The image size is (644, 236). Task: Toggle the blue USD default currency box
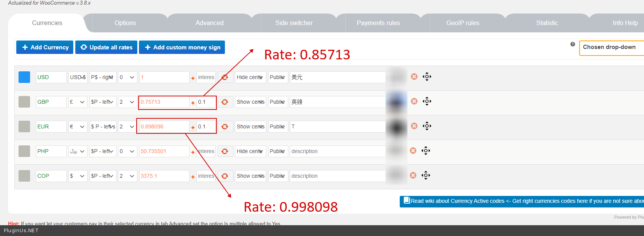point(24,77)
